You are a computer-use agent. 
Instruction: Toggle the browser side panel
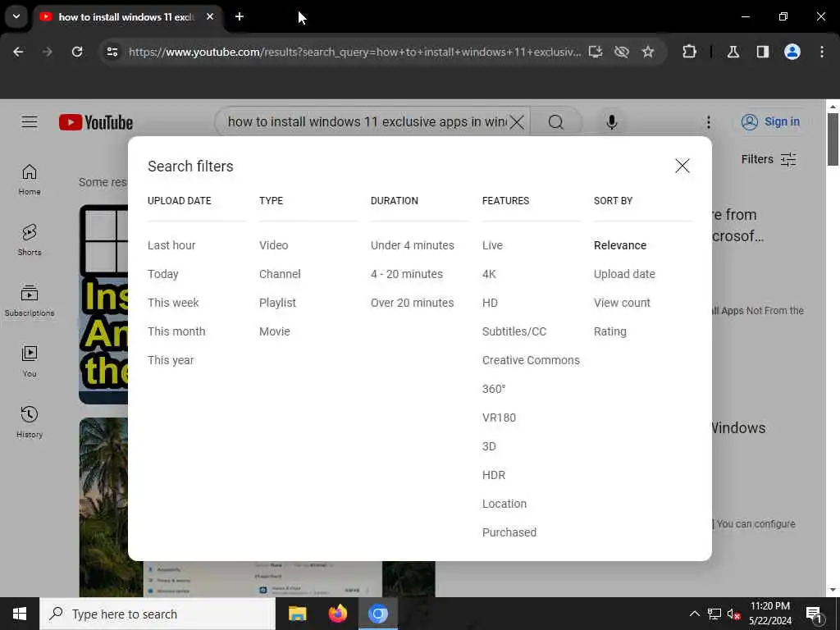pos(762,52)
